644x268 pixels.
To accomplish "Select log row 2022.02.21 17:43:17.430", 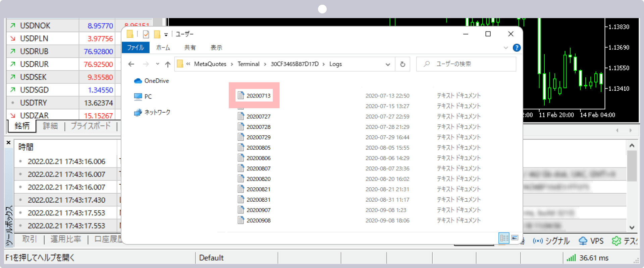I will point(66,200).
